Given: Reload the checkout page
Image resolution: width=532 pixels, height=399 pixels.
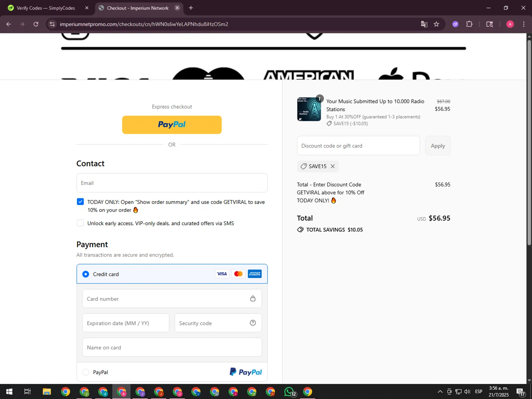Looking at the screenshot, I should click(x=36, y=24).
